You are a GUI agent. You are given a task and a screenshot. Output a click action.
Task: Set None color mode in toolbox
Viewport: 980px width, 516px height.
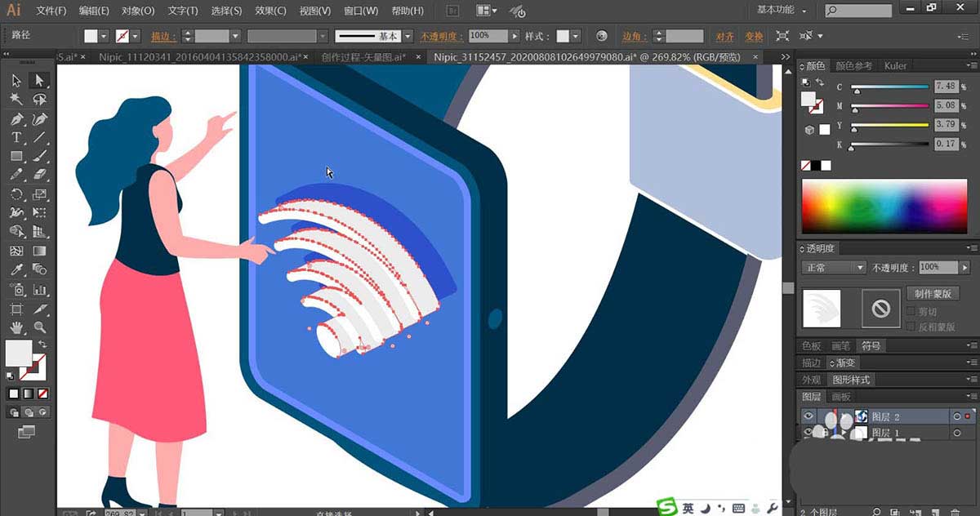coord(43,394)
